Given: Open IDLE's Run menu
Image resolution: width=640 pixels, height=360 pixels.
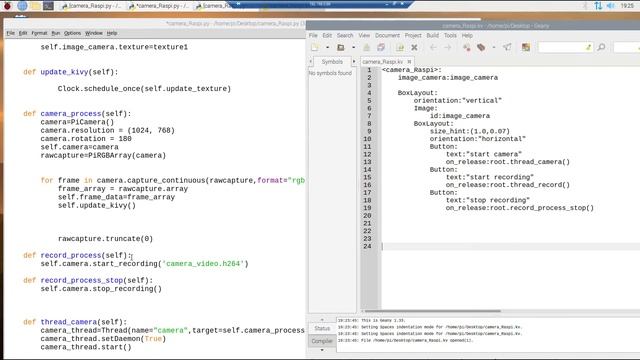Looking at the screenshot, I should (56, 33).
